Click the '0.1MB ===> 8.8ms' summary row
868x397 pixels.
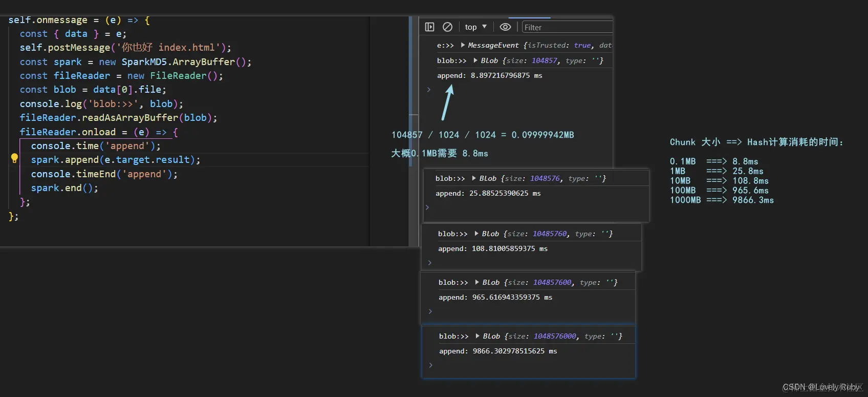(x=714, y=161)
